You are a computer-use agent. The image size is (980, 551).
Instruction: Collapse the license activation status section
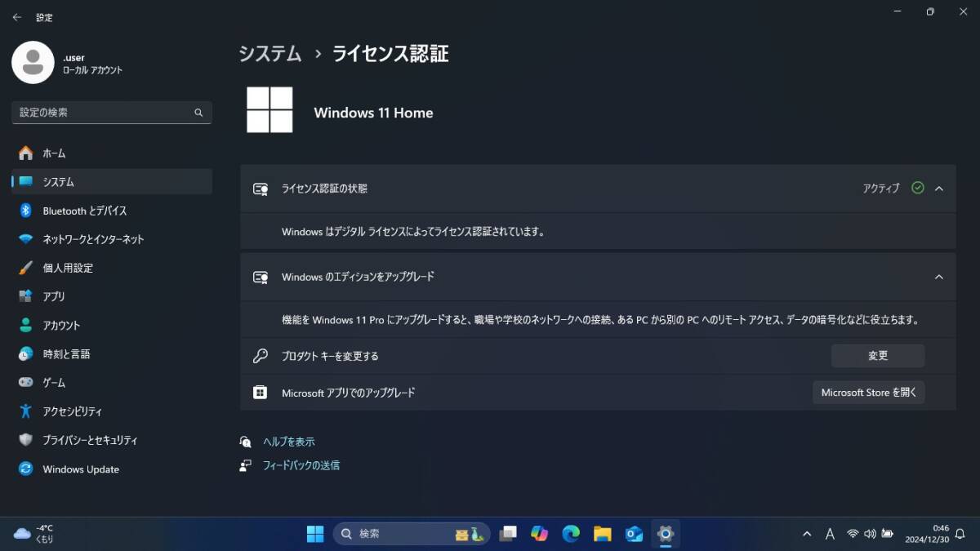coord(939,189)
